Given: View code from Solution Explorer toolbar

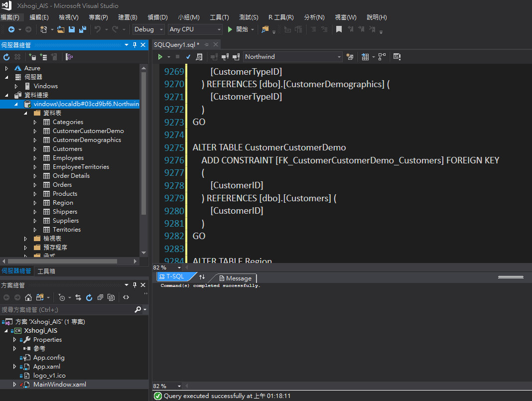Looking at the screenshot, I should (x=126, y=297).
